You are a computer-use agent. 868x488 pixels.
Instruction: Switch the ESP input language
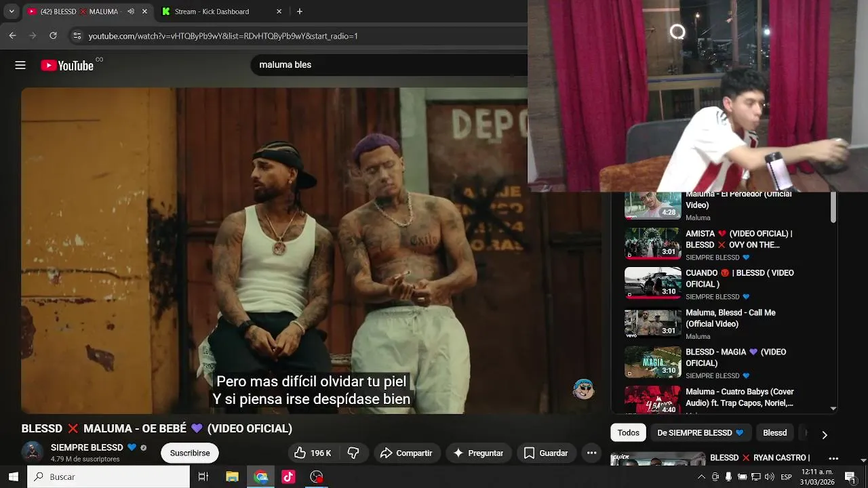coord(786,476)
